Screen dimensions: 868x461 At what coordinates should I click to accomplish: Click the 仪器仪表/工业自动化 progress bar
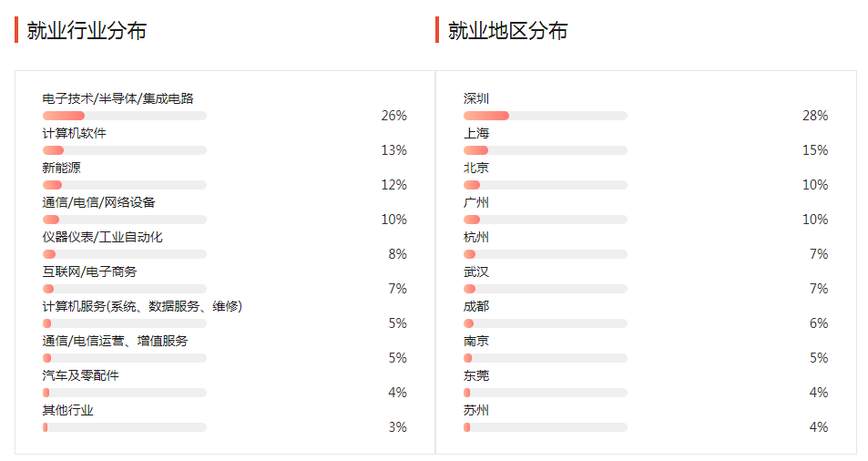(125, 254)
